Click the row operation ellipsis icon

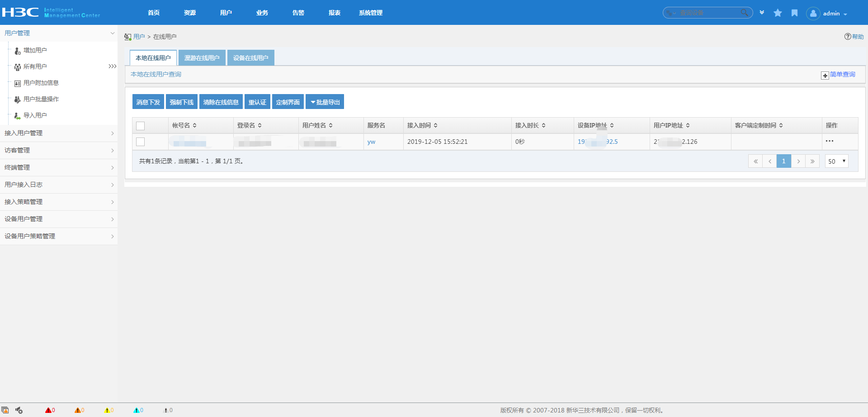tap(830, 141)
